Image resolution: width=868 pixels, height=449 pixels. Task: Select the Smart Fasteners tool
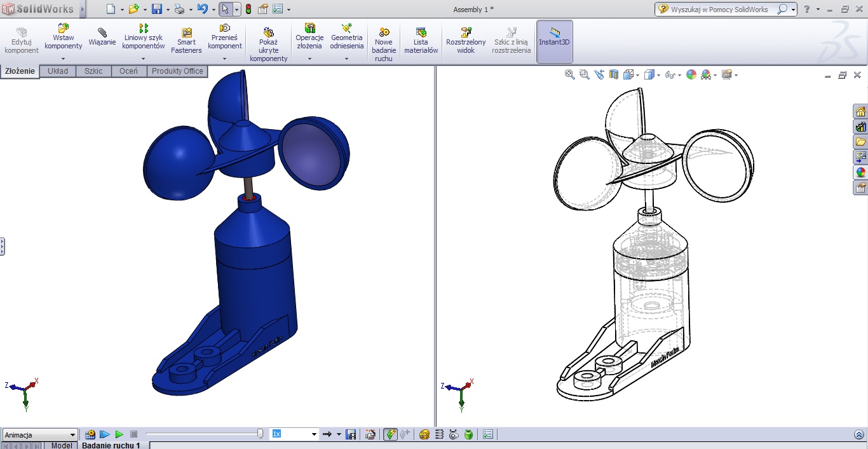click(186, 38)
